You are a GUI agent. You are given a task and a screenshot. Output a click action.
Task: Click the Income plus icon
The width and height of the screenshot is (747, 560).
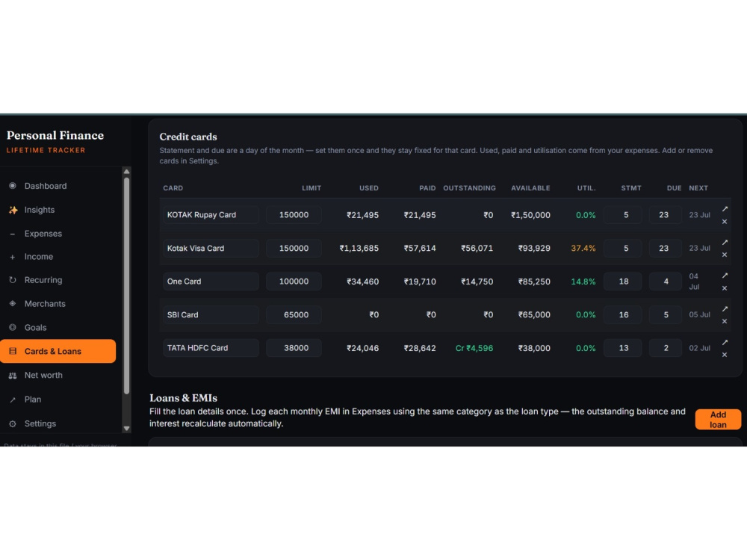(x=13, y=257)
